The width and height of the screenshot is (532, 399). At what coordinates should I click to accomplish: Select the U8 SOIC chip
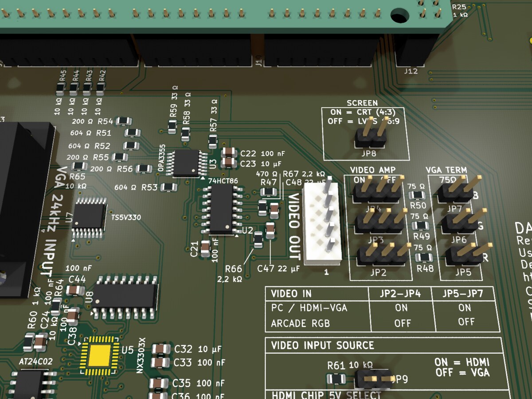coord(125,296)
